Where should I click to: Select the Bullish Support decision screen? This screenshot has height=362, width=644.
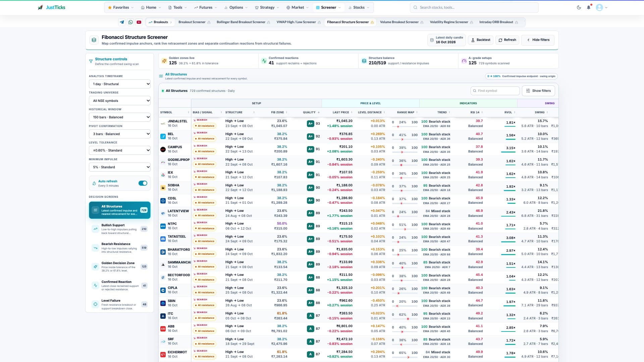click(120, 229)
